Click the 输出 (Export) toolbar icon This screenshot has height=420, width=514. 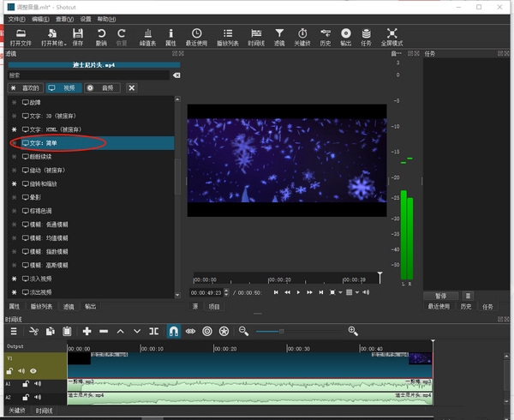[345, 33]
